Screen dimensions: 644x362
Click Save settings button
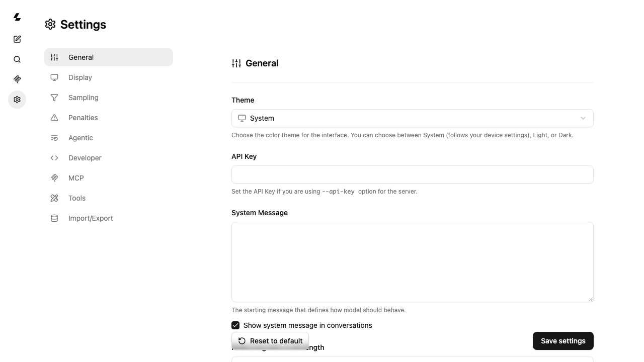tap(563, 341)
